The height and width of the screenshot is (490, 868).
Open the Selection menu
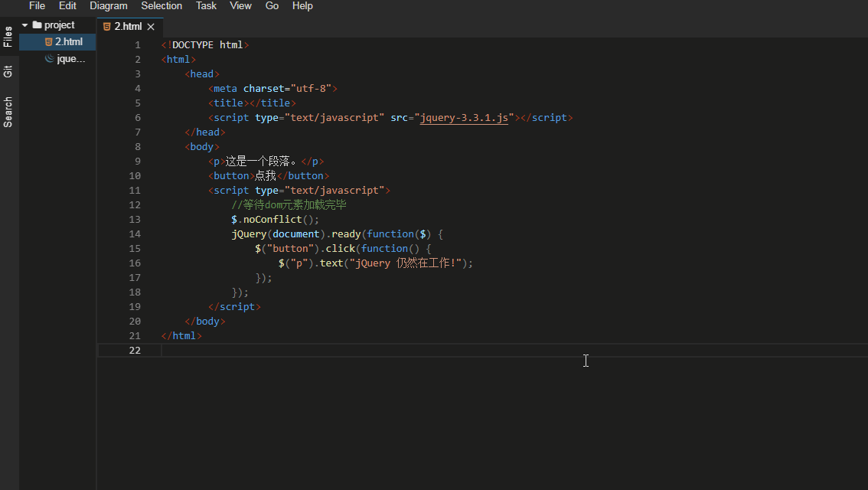162,6
